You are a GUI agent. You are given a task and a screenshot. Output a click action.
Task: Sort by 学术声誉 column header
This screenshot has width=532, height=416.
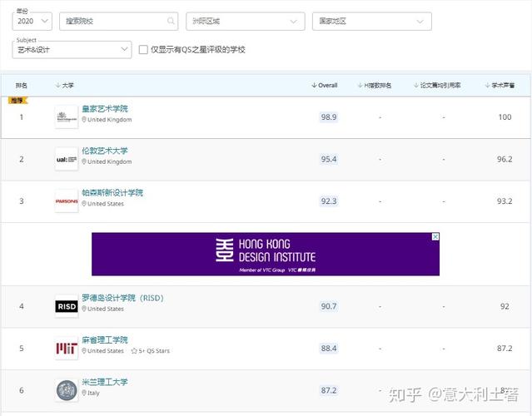pos(500,85)
